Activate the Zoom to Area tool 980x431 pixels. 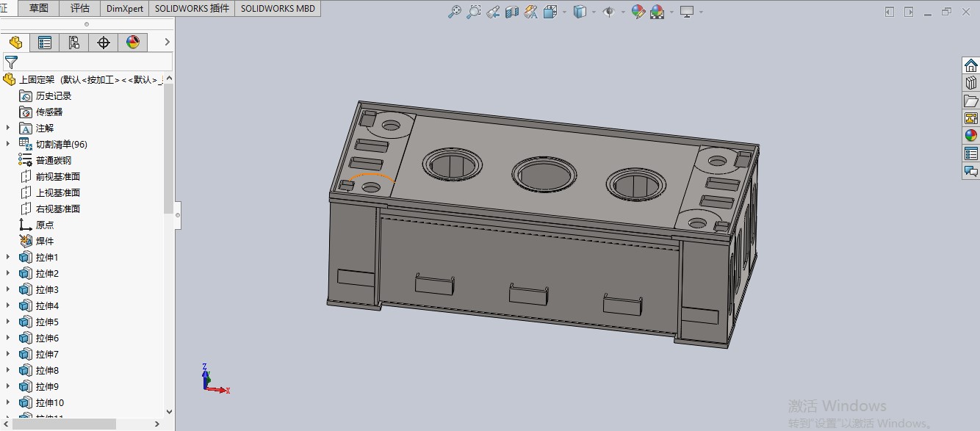[x=474, y=11]
